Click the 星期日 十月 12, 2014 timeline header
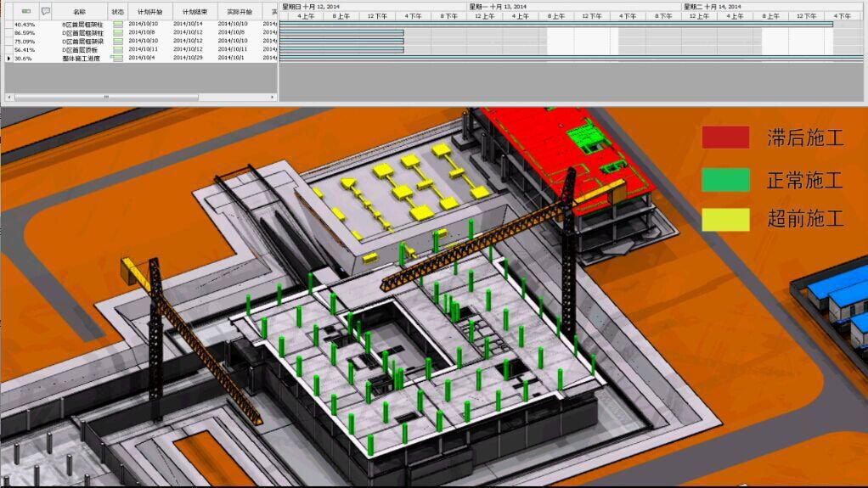Screen dimensions: 868x488 (x=311, y=7)
